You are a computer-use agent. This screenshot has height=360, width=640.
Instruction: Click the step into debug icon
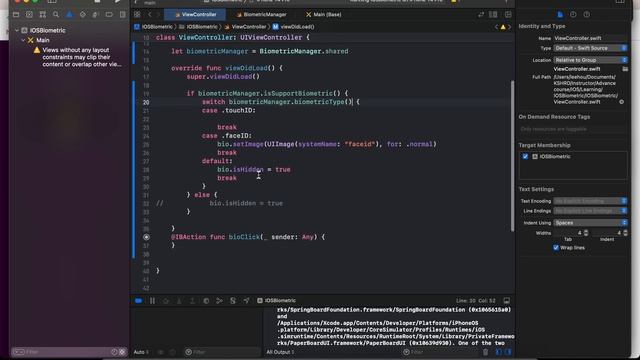pos(179,301)
